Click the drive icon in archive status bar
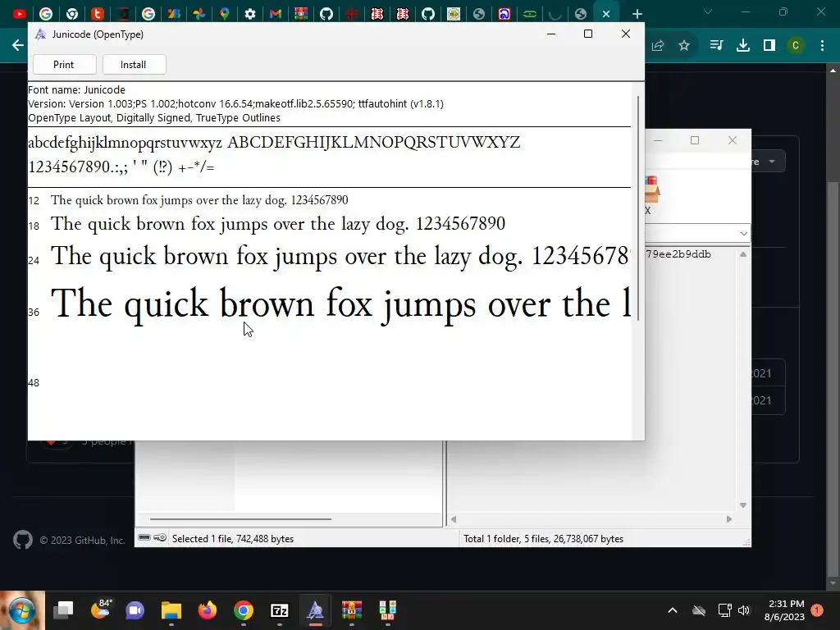 144,538
